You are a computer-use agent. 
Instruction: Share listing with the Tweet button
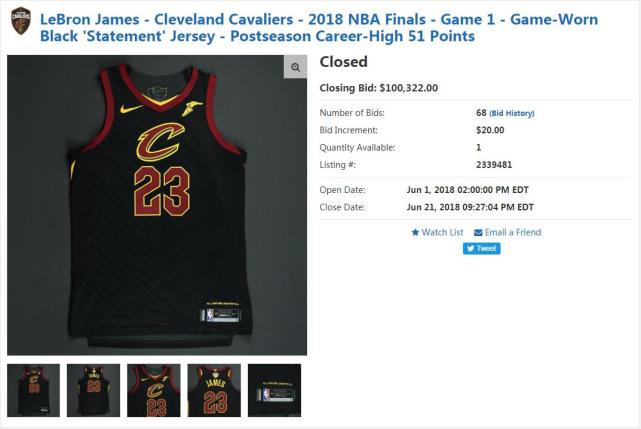(x=482, y=248)
